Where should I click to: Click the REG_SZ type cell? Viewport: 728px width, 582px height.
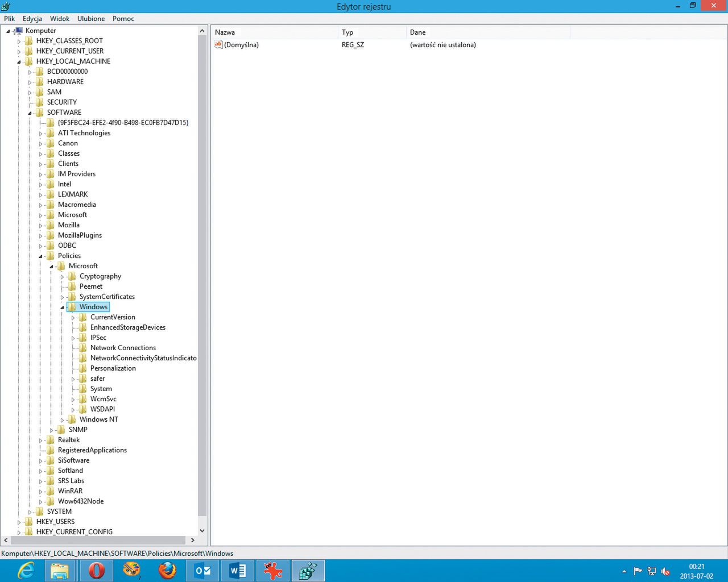coord(353,45)
